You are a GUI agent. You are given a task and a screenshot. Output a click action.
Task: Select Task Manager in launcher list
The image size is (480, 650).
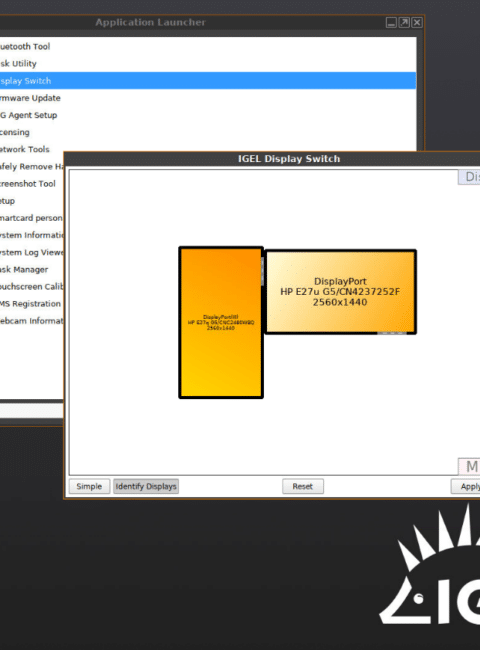click(24, 269)
